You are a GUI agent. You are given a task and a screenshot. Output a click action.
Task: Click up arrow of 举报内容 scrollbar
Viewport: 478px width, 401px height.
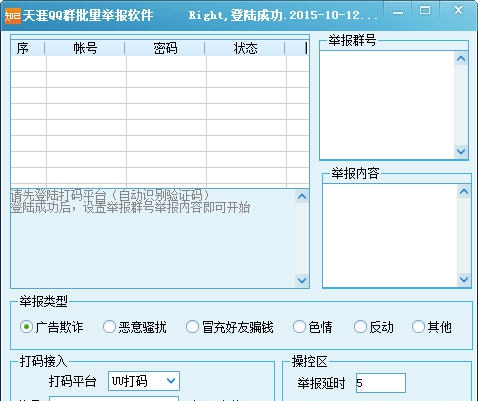tap(464, 192)
